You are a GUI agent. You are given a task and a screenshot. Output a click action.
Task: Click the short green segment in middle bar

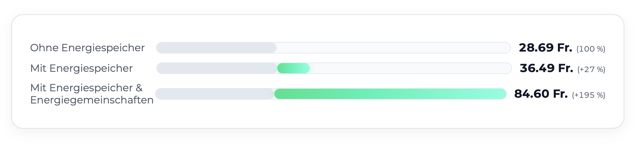[293, 68]
